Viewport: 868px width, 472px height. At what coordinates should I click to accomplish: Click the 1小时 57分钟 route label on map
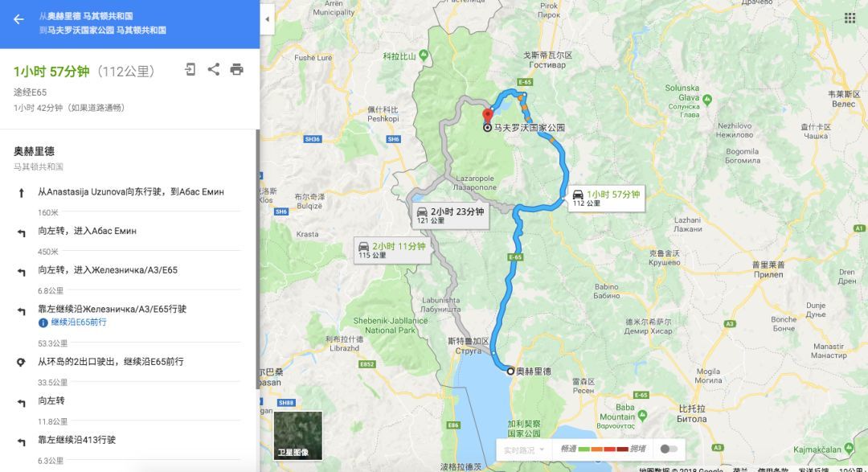pyautogui.click(x=607, y=198)
